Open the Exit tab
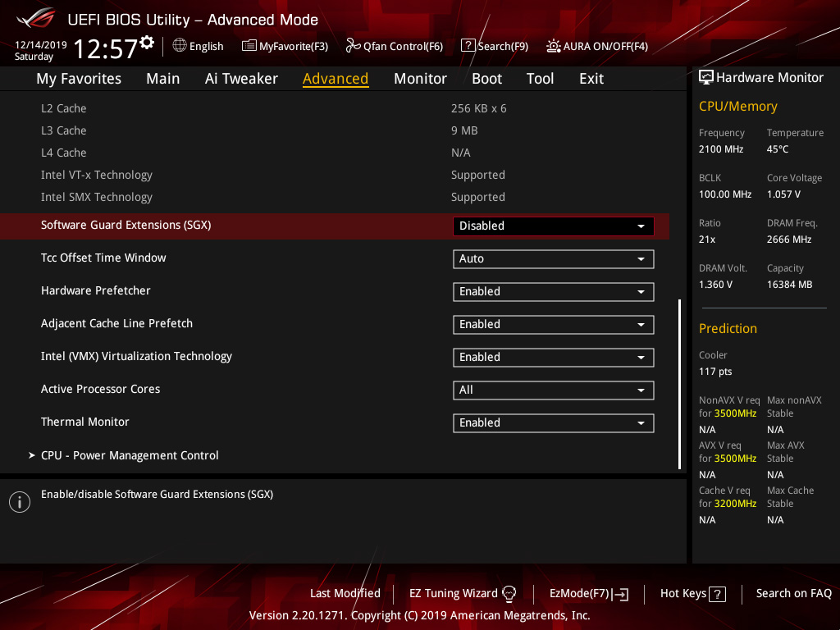The image size is (840, 630). (x=591, y=79)
